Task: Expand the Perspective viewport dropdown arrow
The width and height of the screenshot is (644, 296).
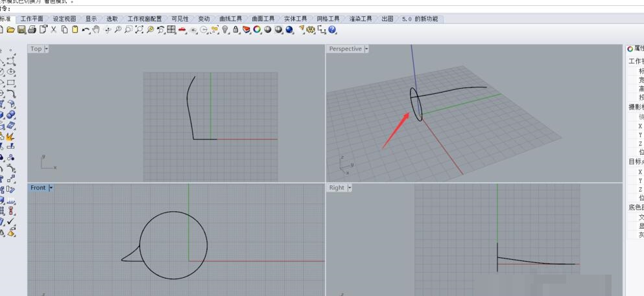Action: [366, 49]
